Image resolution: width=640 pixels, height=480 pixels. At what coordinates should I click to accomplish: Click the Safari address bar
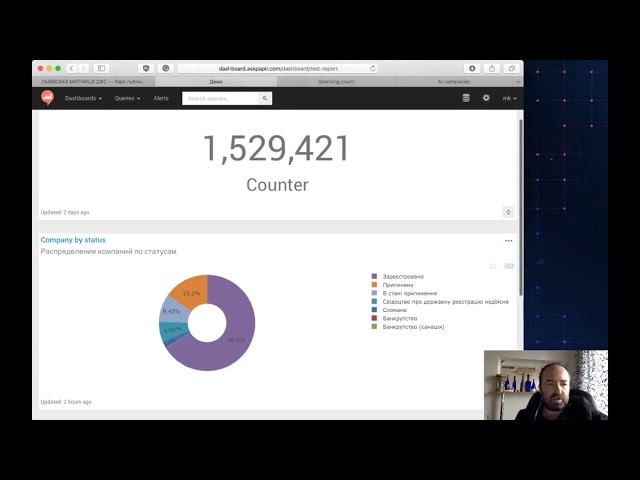pos(278,69)
